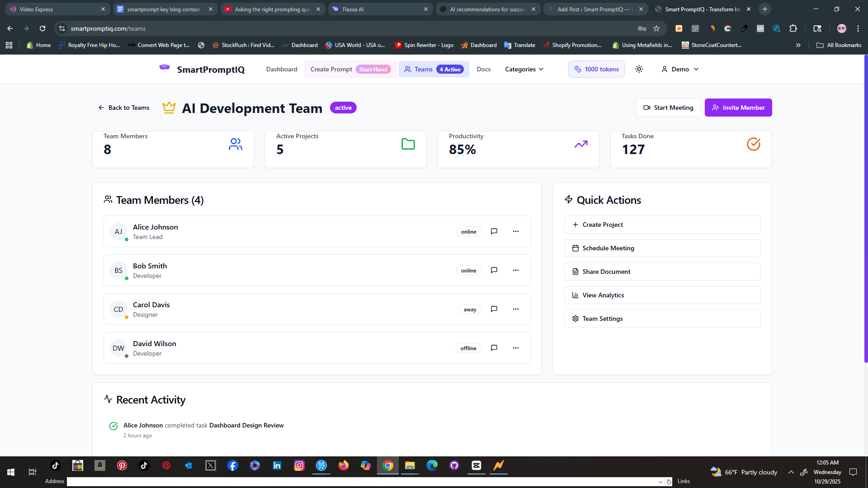The width and height of the screenshot is (868, 488).
Task: Open Facebook from taskbar
Action: pyautogui.click(x=233, y=465)
